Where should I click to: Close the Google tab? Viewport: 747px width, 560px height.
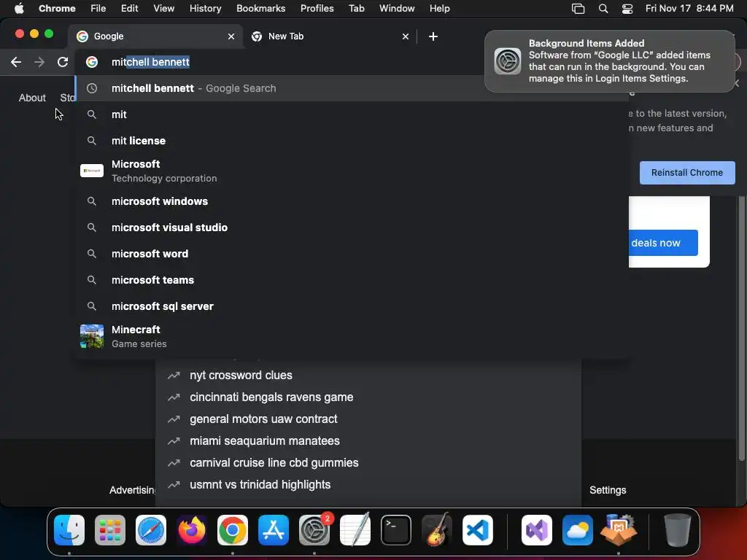pos(231,36)
